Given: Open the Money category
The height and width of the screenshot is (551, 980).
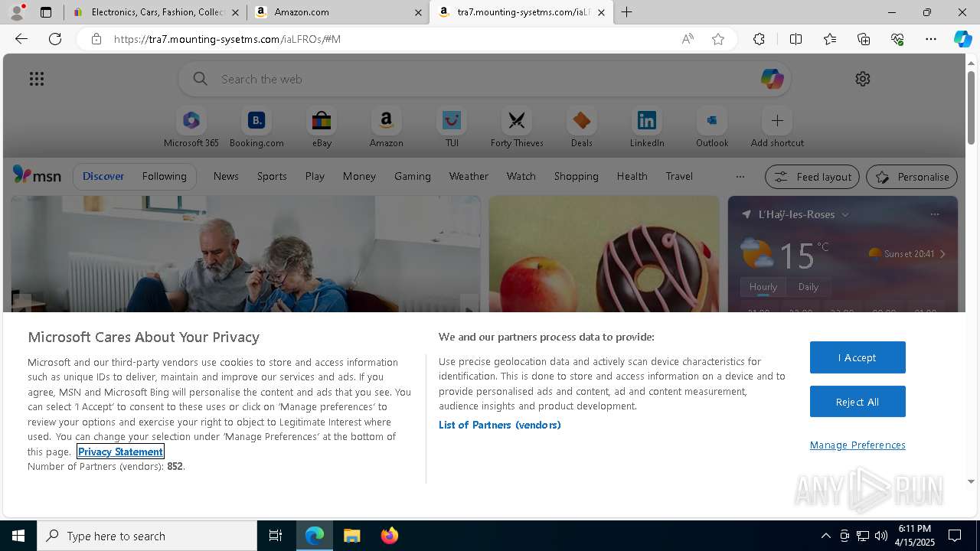Looking at the screenshot, I should point(359,176).
